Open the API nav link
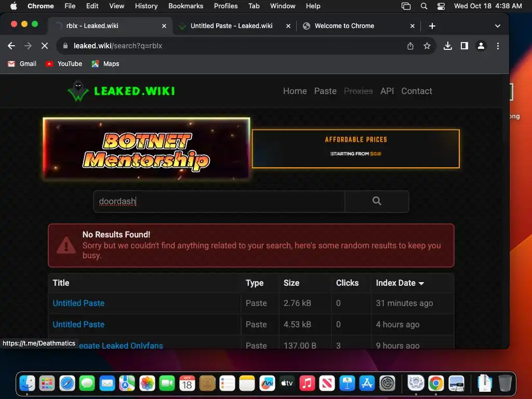 click(x=387, y=91)
